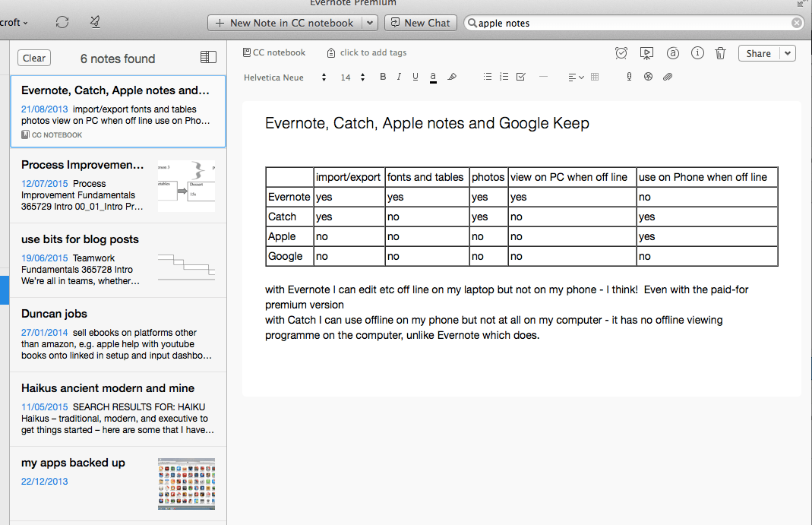The width and height of the screenshot is (812, 525).
Task: Expand the Share dropdown arrow
Action: (788, 53)
